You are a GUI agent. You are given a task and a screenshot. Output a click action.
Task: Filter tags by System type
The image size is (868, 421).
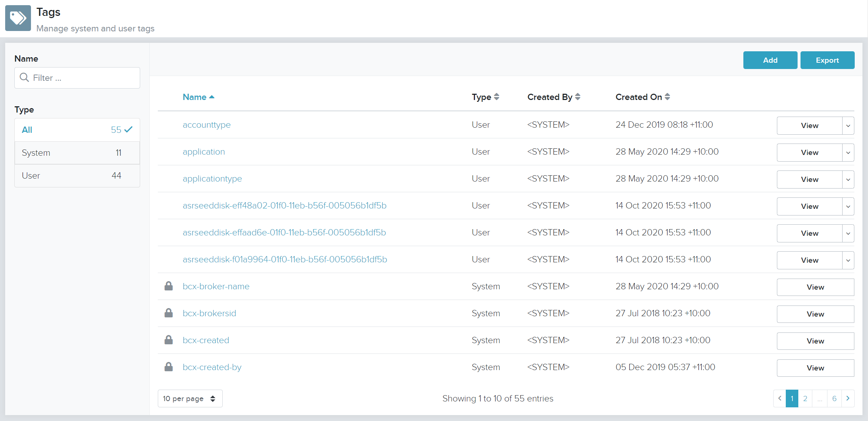point(77,153)
